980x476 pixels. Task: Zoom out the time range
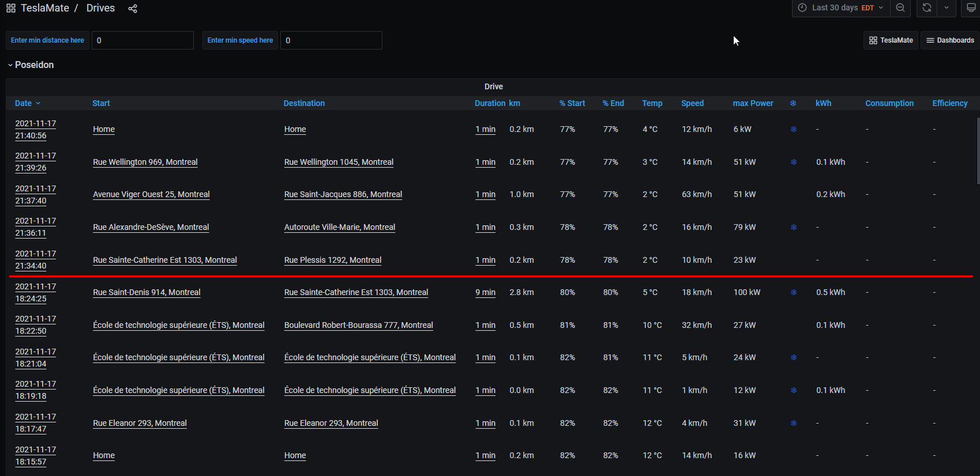[x=900, y=8]
